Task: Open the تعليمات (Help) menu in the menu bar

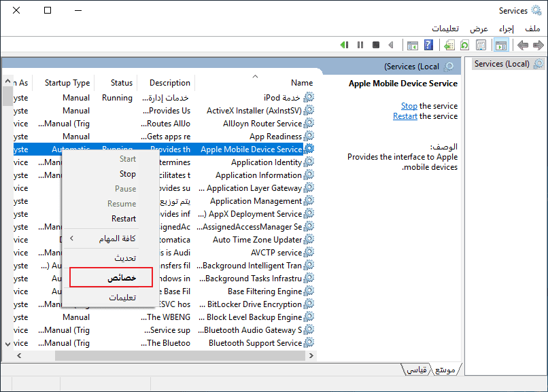Action: [x=445, y=29]
